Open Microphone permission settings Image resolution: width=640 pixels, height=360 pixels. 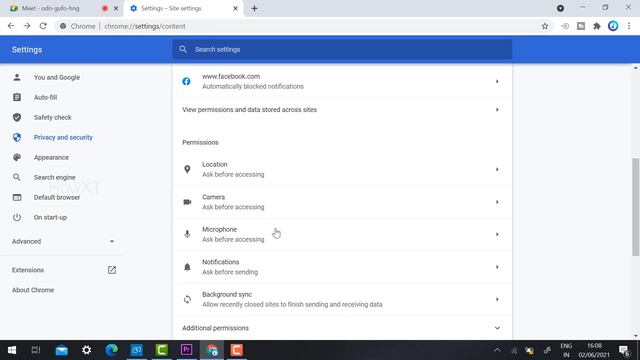(x=342, y=234)
